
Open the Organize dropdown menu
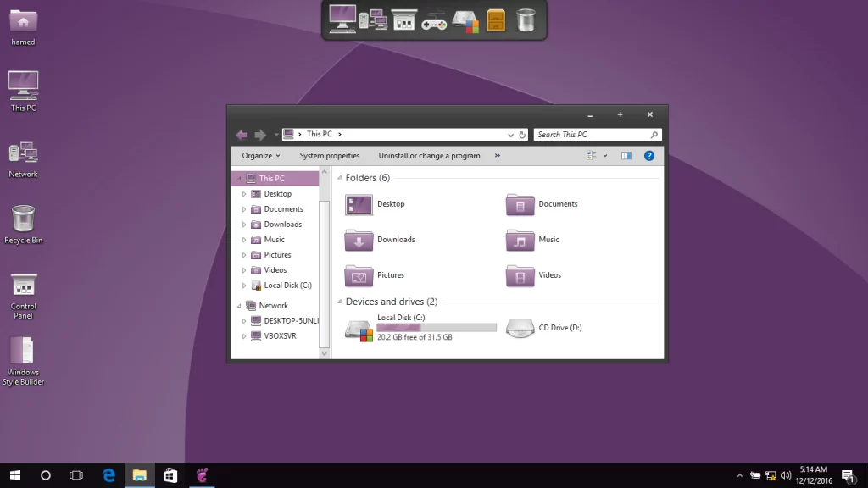pyautogui.click(x=260, y=156)
